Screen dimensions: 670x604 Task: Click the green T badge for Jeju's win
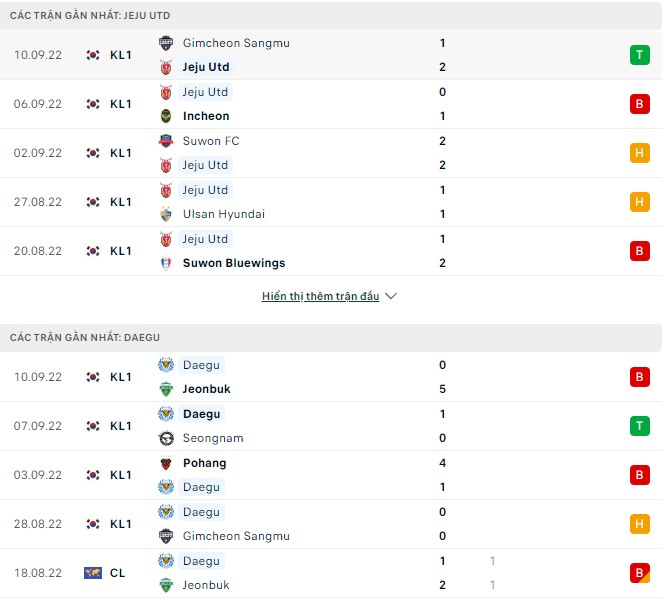(640, 55)
